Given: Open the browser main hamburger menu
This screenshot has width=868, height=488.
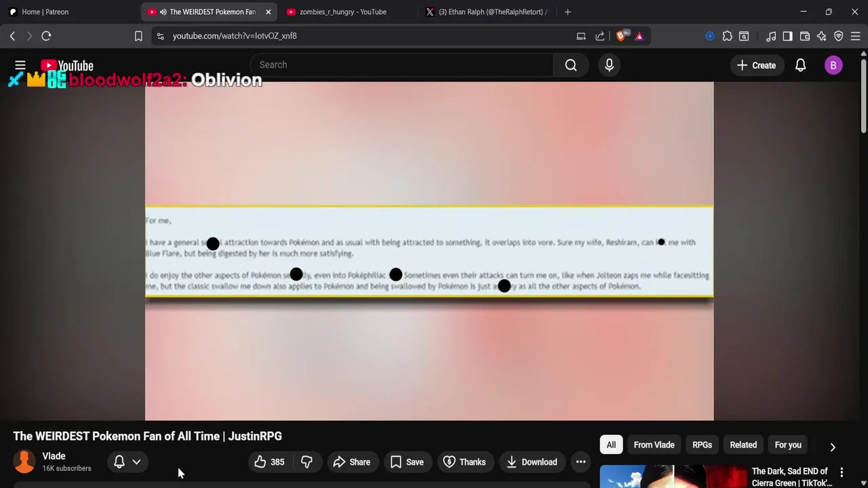Looking at the screenshot, I should (x=856, y=36).
